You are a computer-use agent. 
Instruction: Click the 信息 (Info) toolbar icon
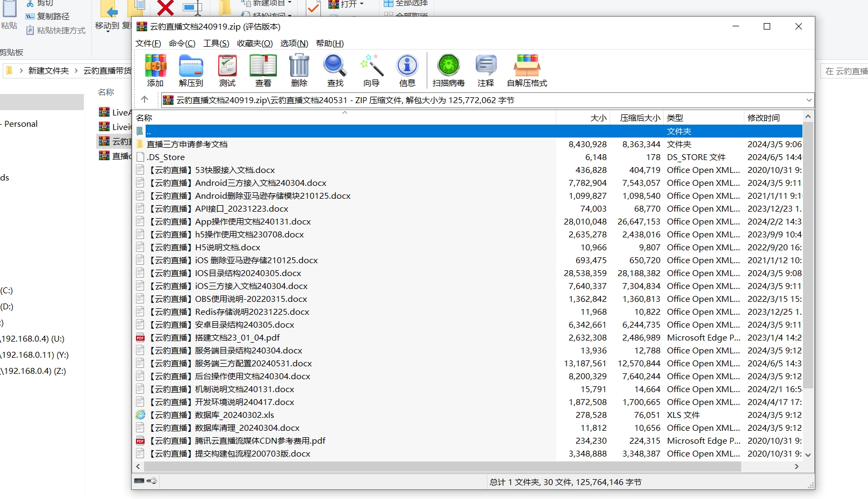tap(407, 70)
